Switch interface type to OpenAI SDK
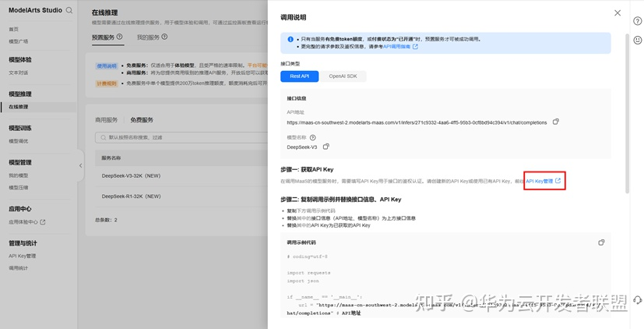 coord(343,76)
